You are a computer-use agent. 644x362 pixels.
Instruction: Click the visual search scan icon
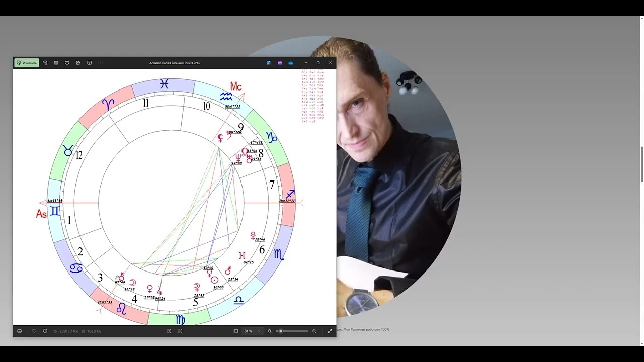(169, 331)
